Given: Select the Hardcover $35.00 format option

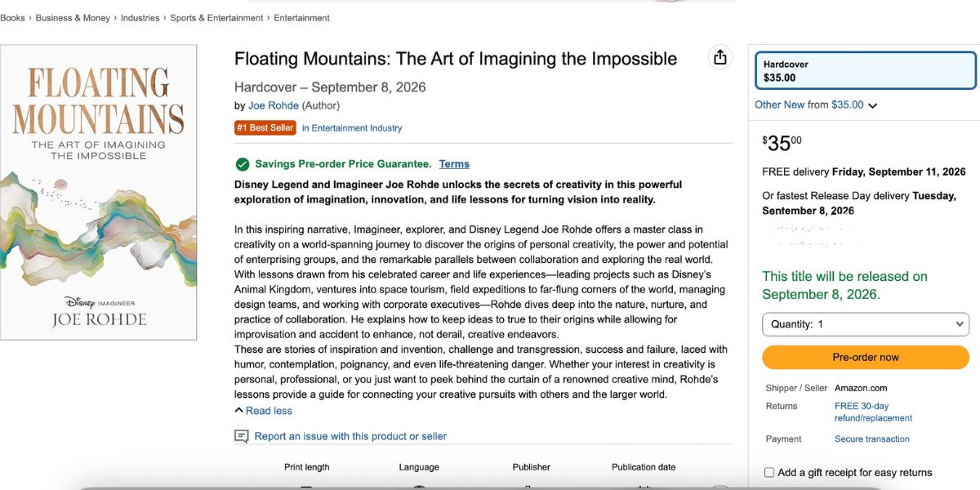Looking at the screenshot, I should click(865, 71).
